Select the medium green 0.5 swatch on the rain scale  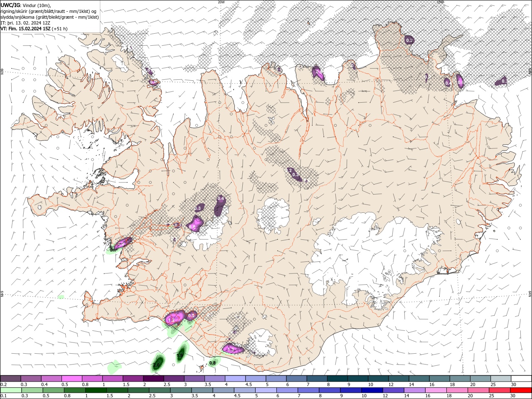coord(54,390)
